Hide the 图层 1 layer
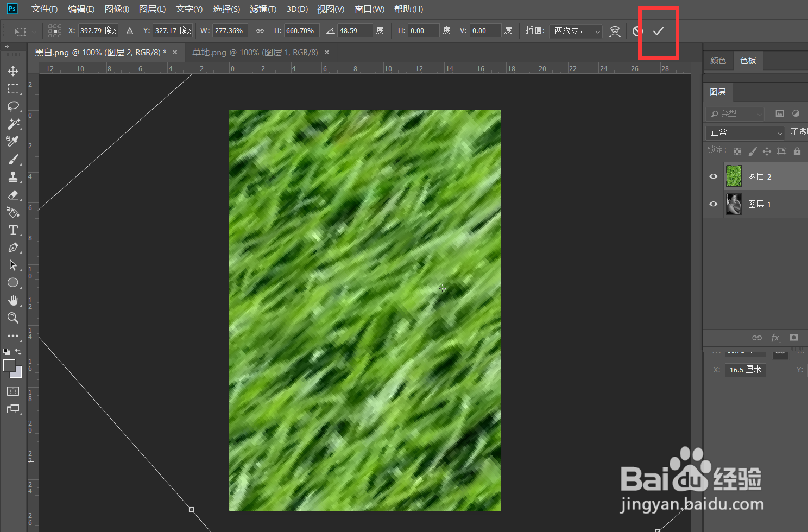This screenshot has height=532, width=808. (x=712, y=204)
